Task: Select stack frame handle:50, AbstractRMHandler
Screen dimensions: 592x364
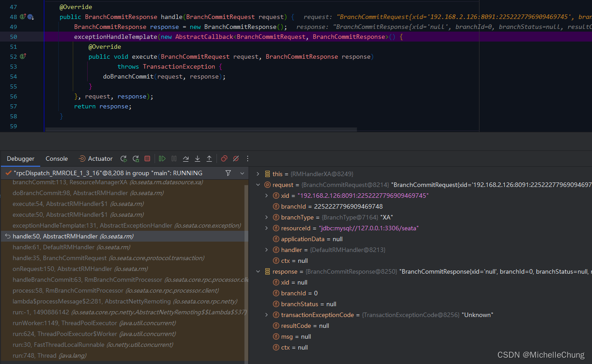Action: [x=122, y=236]
